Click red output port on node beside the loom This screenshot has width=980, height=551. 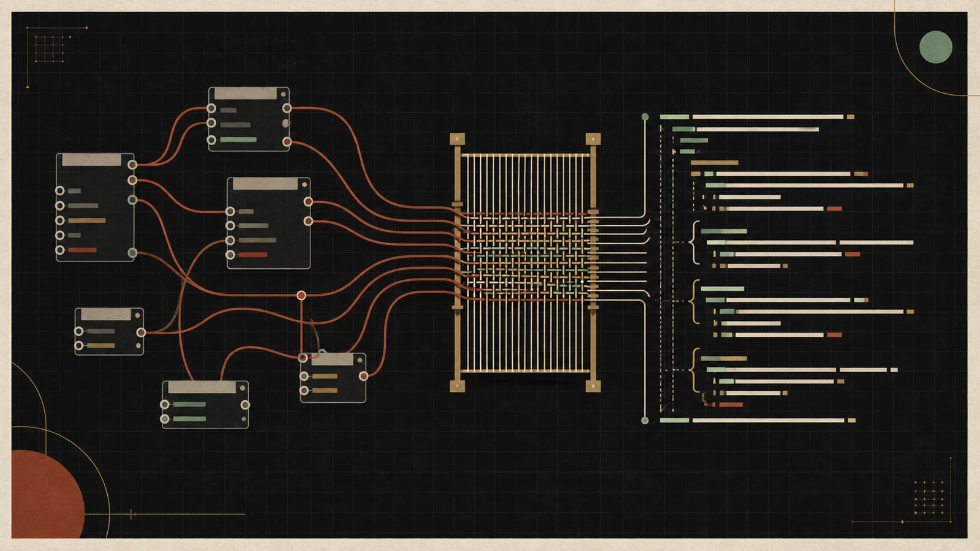[x=363, y=376]
